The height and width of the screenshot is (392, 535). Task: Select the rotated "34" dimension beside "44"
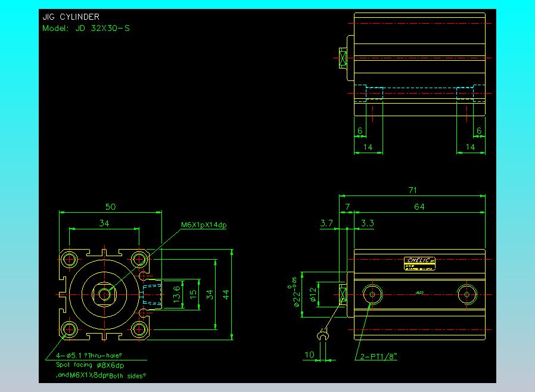coord(210,294)
